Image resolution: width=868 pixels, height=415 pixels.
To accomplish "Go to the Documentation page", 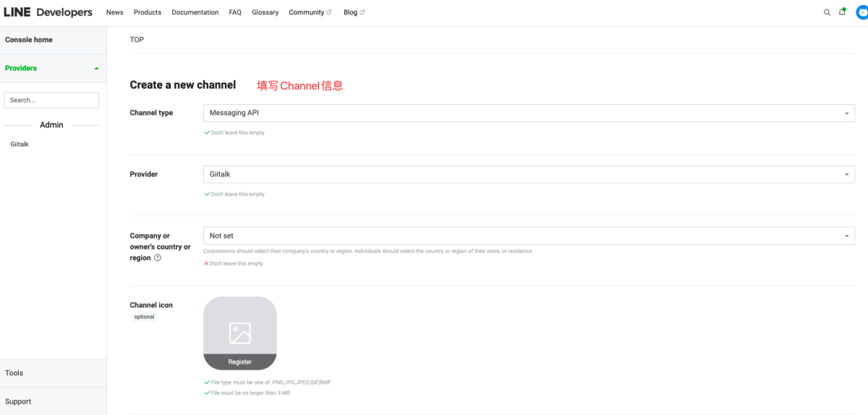I will point(195,12).
